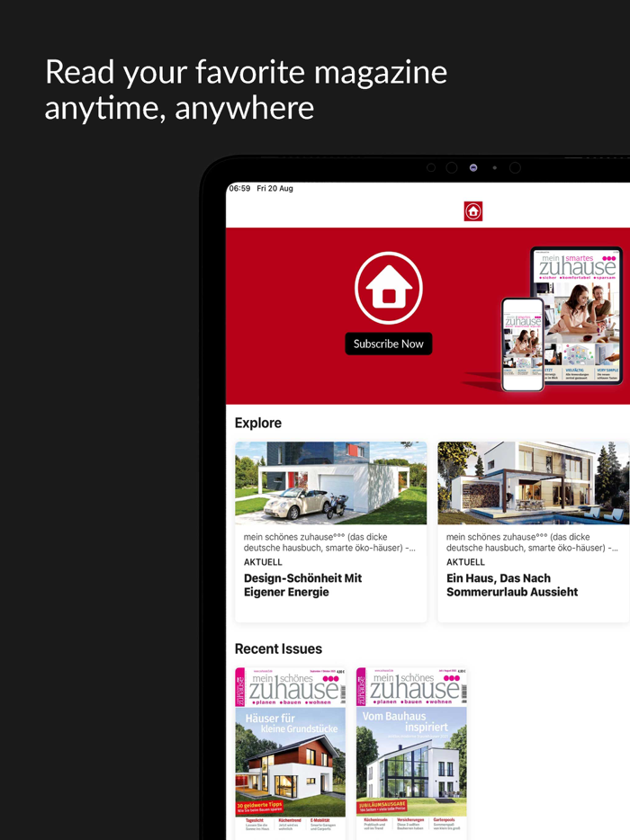Open the tablet magazine preview in banner

[x=578, y=315]
